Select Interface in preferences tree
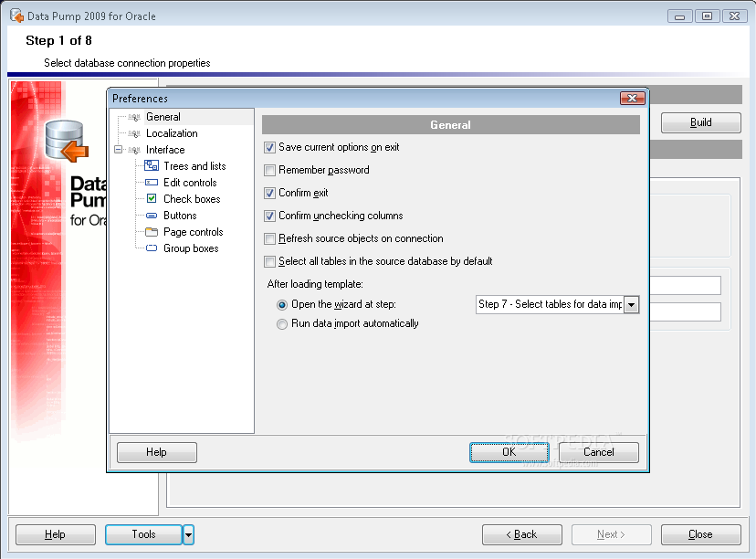This screenshot has height=559, width=756. [165, 150]
